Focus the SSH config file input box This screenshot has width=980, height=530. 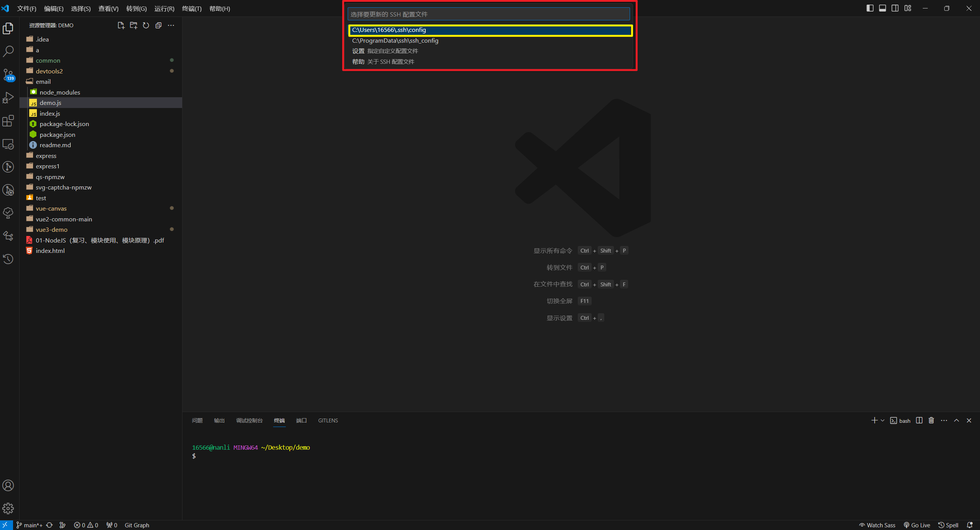pos(488,14)
